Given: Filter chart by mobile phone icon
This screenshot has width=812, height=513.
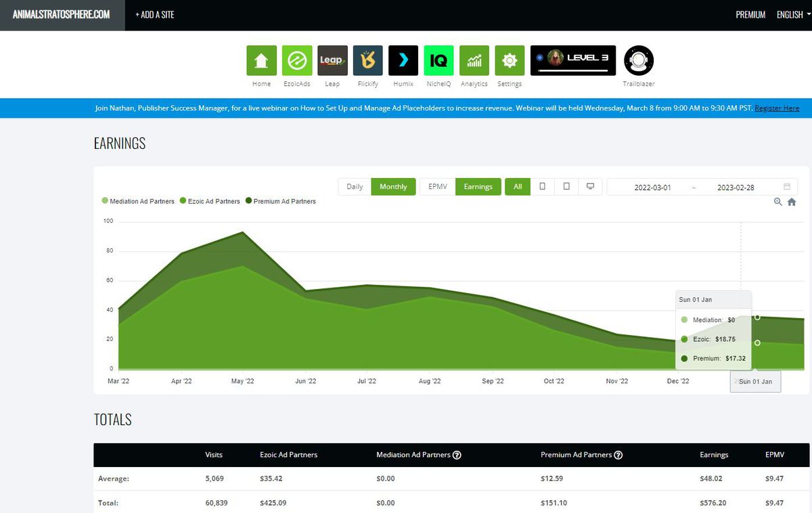Looking at the screenshot, I should tap(542, 187).
